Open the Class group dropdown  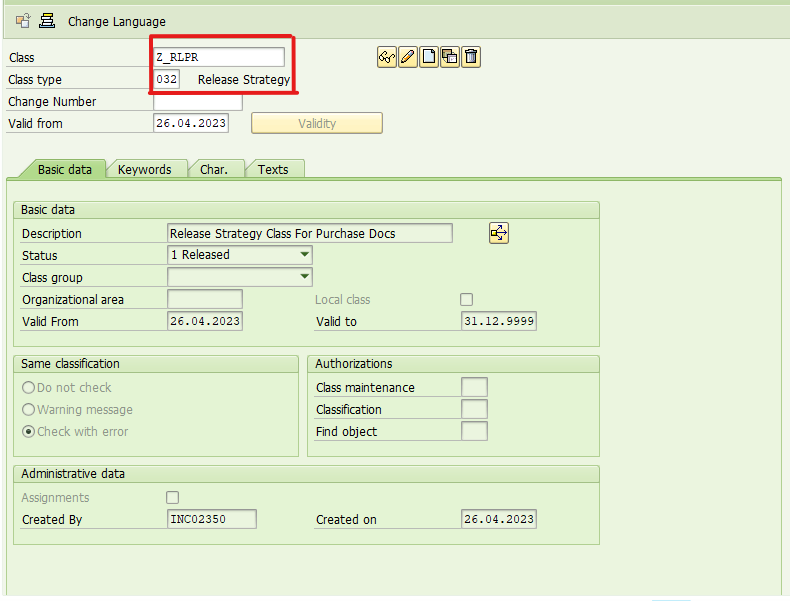(240, 277)
